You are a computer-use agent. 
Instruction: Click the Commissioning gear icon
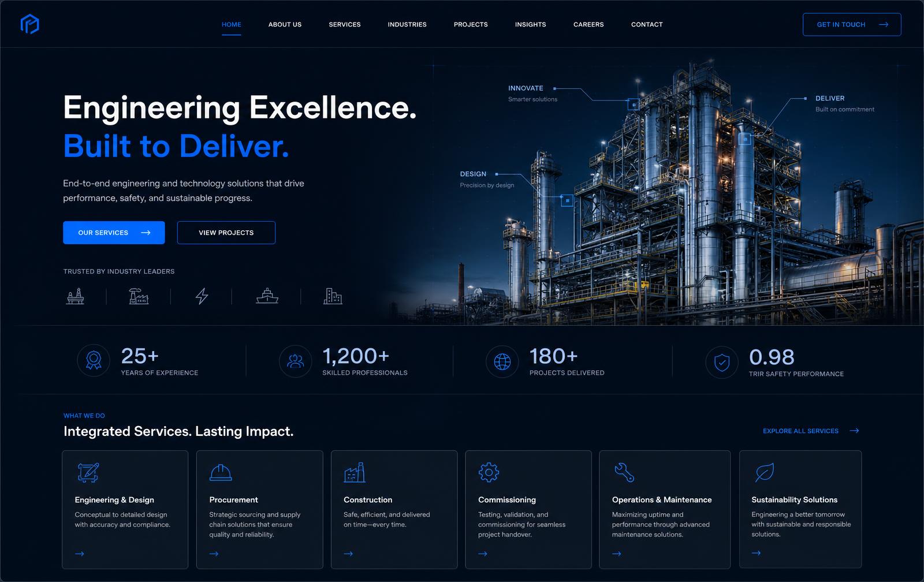point(489,472)
